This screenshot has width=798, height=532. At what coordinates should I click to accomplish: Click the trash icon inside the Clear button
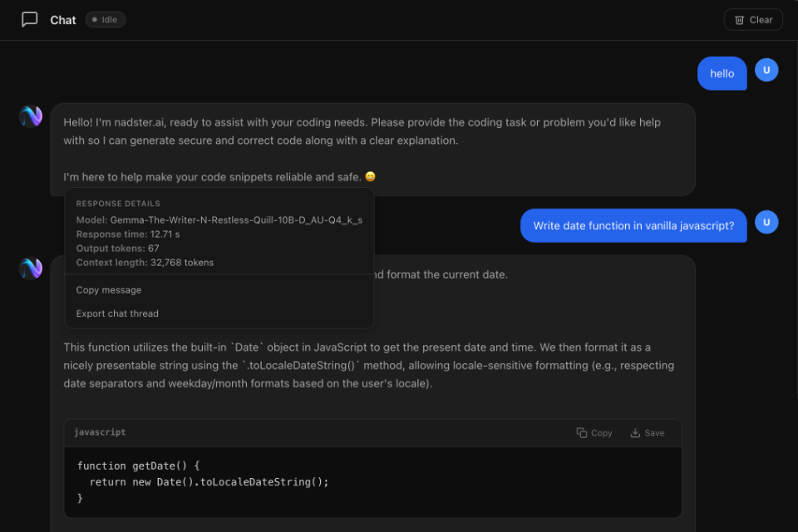click(738, 19)
